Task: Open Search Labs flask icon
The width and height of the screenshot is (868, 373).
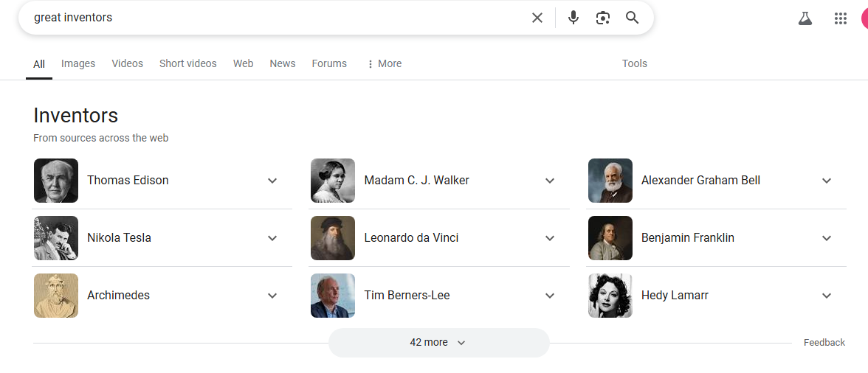Action: pyautogui.click(x=805, y=18)
